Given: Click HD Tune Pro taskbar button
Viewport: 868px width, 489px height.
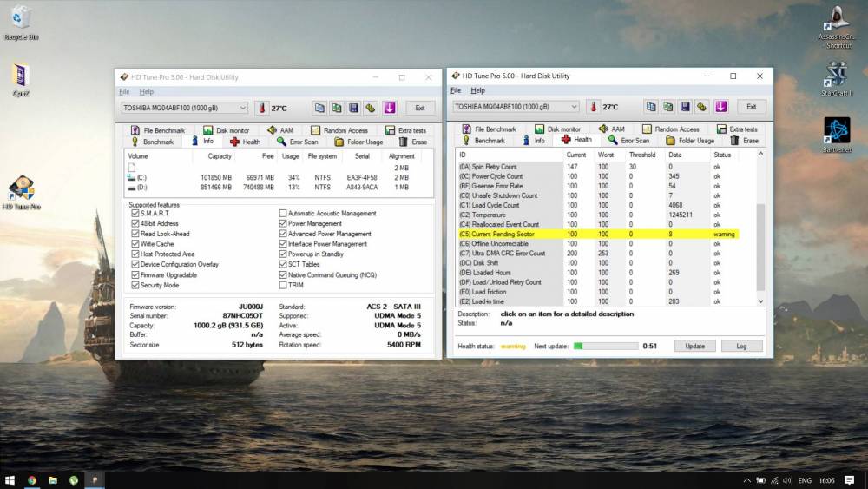Looking at the screenshot, I should tap(95, 480).
